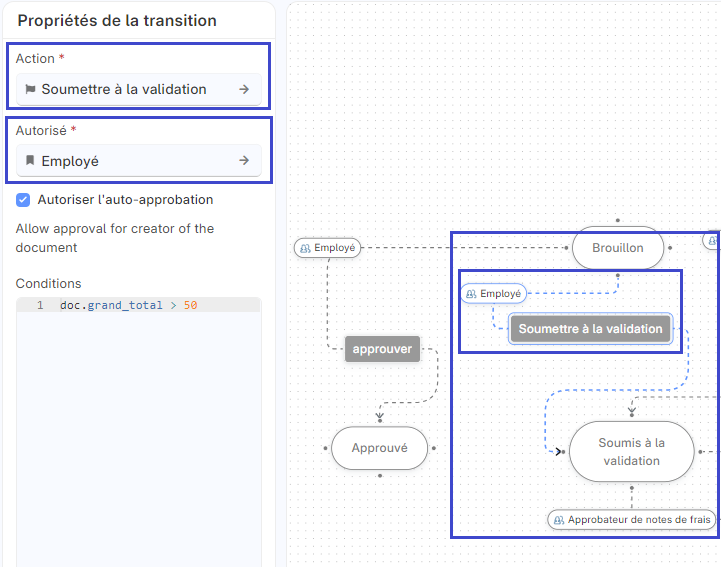721x567 pixels.
Task: Click connector handle right of Brouillon node
Action: pyautogui.click(x=670, y=248)
